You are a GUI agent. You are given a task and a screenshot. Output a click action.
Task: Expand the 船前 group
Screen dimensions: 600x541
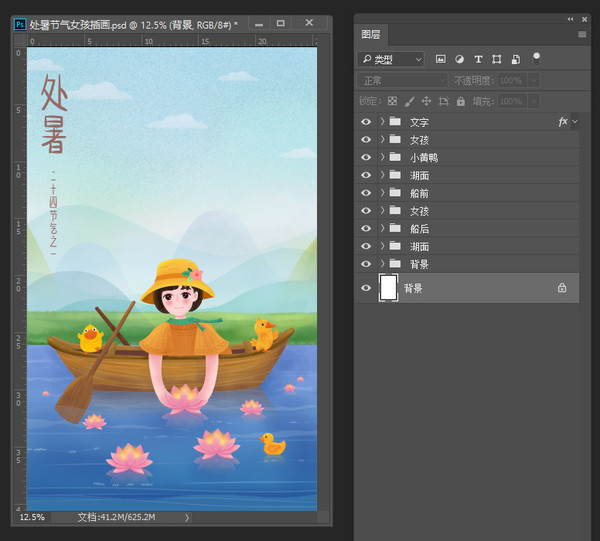pyautogui.click(x=382, y=192)
